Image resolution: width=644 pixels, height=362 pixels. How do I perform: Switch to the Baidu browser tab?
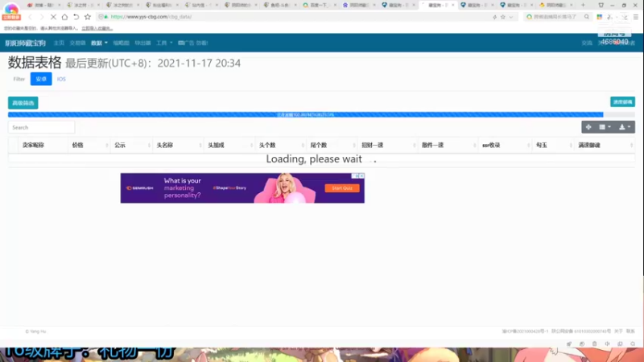tap(319, 5)
